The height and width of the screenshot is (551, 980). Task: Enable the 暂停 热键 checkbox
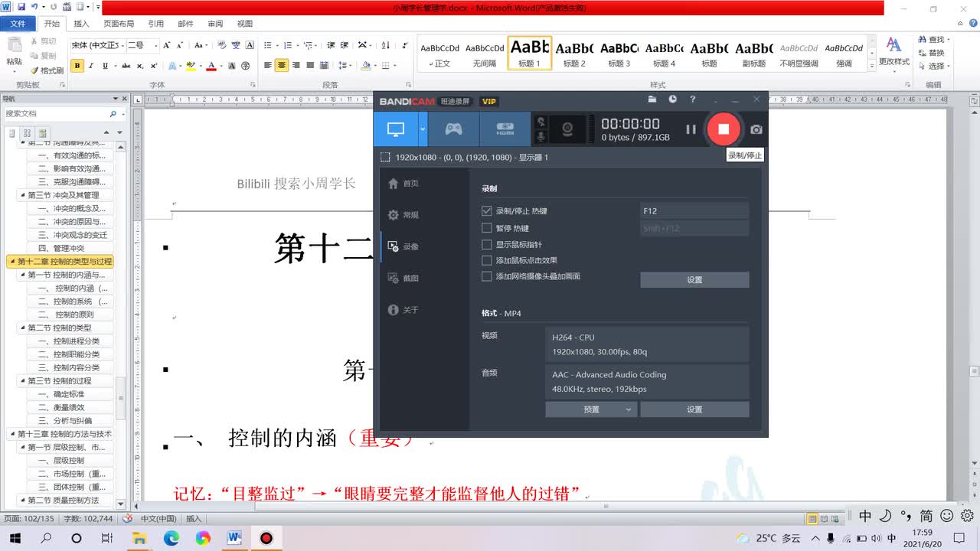pos(486,228)
